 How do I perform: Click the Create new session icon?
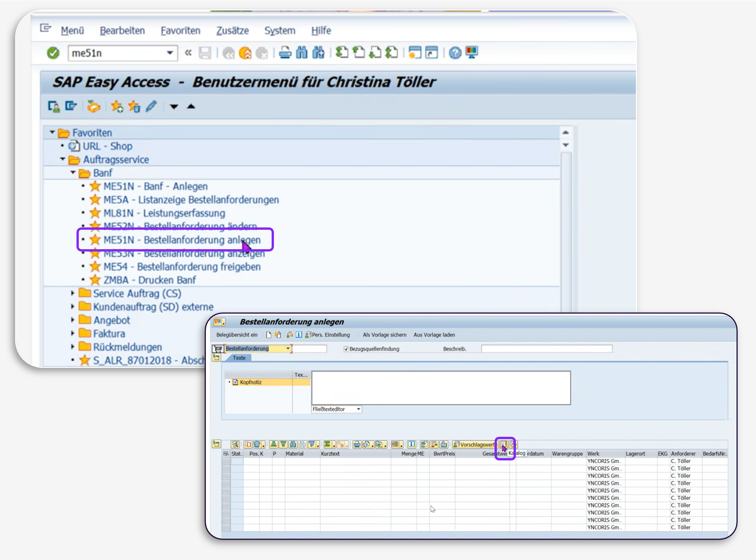point(415,53)
